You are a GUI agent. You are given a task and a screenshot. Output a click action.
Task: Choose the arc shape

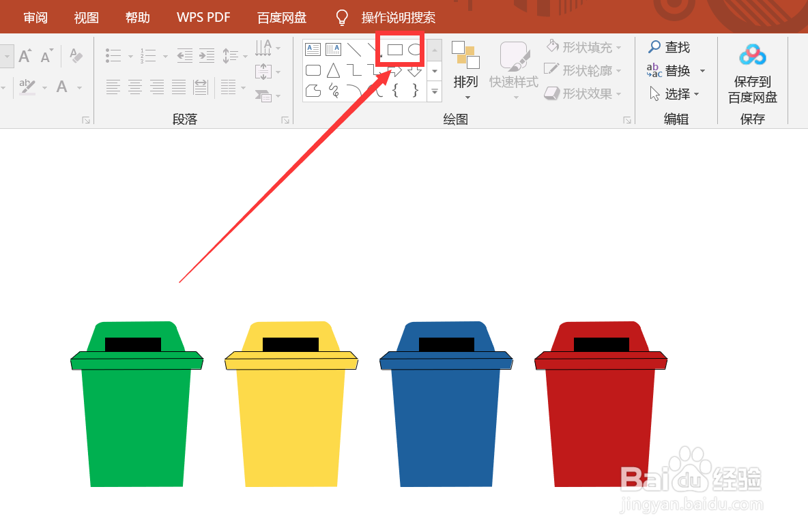[x=354, y=91]
